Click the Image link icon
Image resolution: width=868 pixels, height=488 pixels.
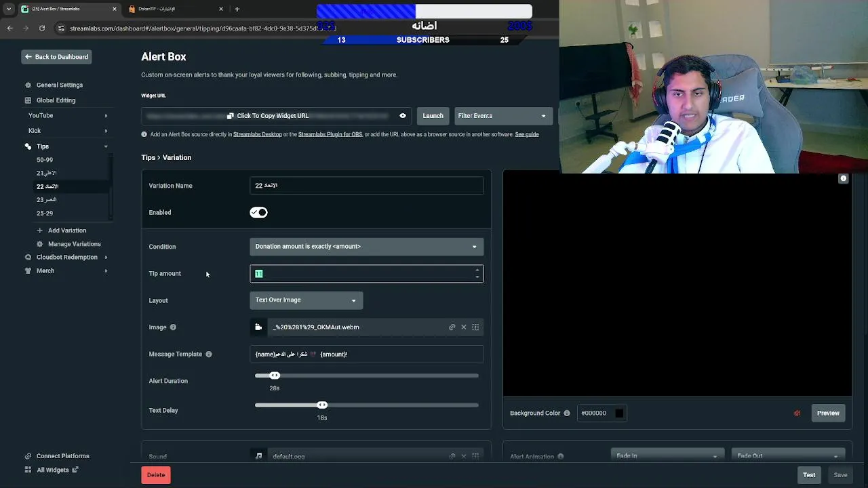452,327
